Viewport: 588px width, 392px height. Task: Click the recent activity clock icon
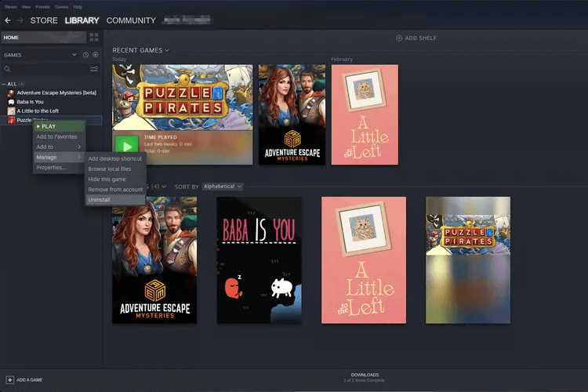pyautogui.click(x=86, y=55)
